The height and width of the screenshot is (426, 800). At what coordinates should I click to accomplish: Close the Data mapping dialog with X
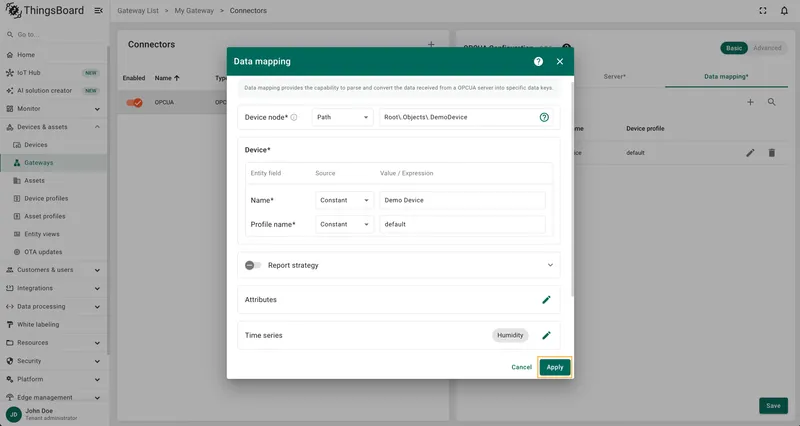pyautogui.click(x=560, y=61)
